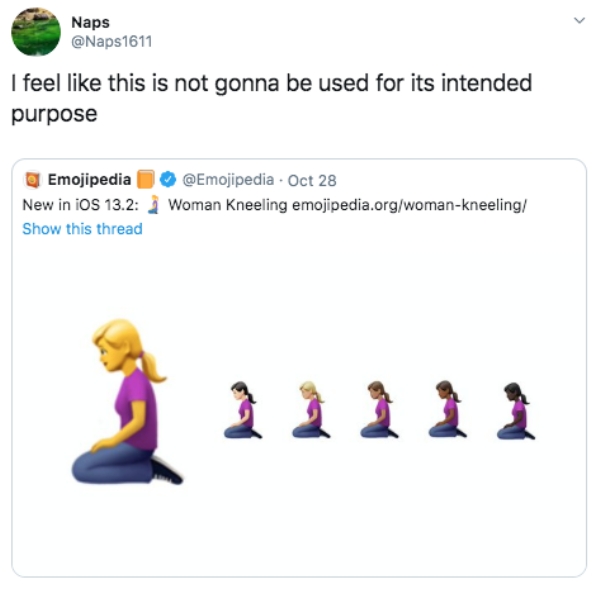Image resolution: width=600 pixels, height=593 pixels.
Task: Click the inline kneeling woman emoji
Action: point(153,205)
